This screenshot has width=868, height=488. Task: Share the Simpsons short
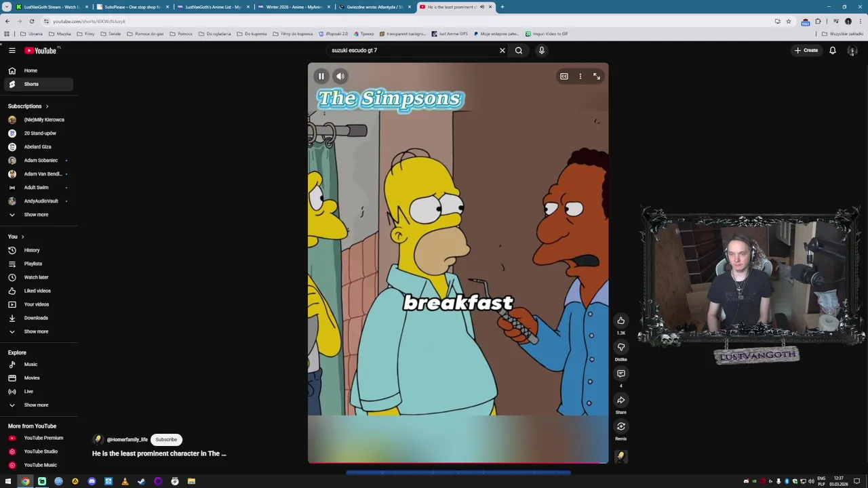[620, 400]
